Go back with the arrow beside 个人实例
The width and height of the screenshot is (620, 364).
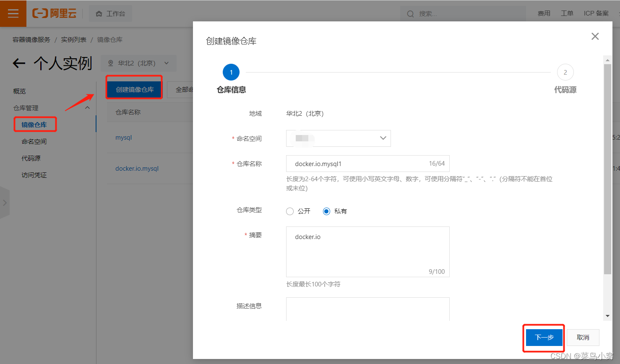pyautogui.click(x=19, y=63)
